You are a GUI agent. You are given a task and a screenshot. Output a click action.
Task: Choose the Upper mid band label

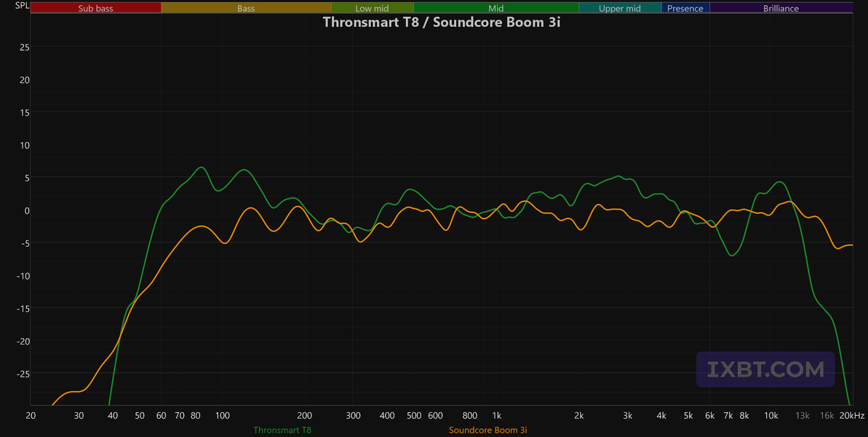pos(620,8)
